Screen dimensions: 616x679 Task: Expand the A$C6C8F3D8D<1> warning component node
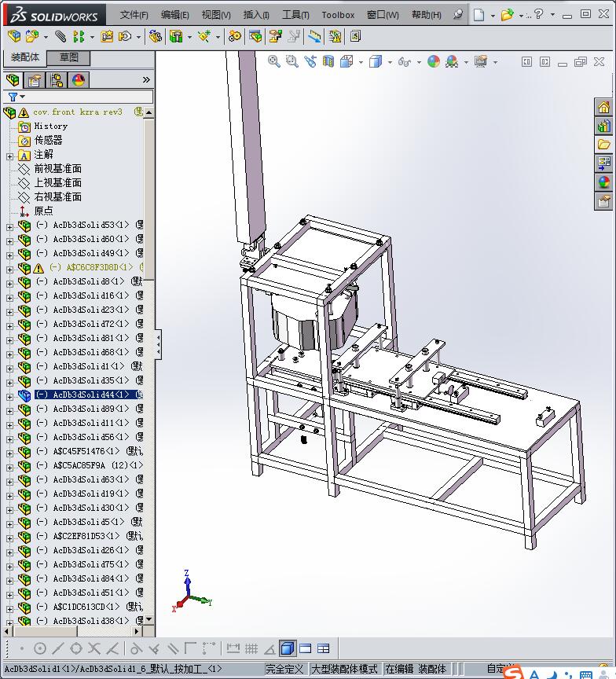pos(10,270)
